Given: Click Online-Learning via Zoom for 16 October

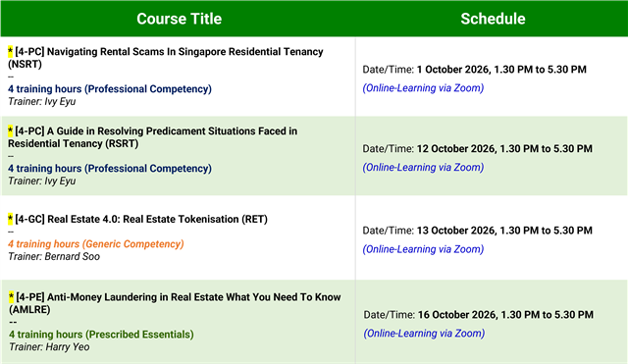Looking at the screenshot, I should coord(424,334).
